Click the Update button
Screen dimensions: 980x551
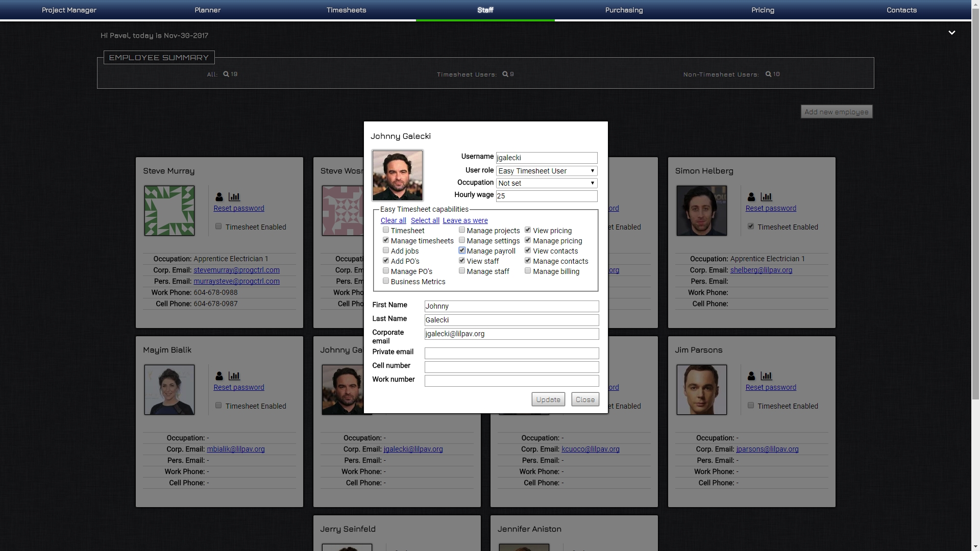click(x=548, y=399)
